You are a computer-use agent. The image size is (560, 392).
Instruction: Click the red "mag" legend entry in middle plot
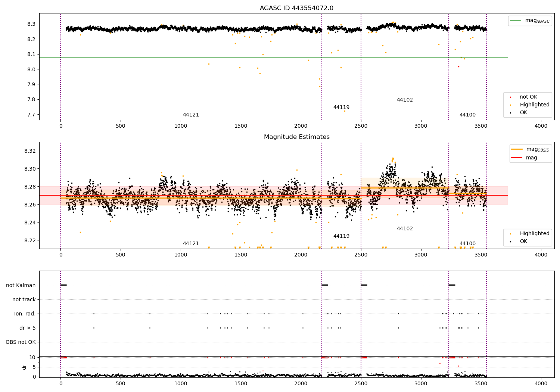525,158
